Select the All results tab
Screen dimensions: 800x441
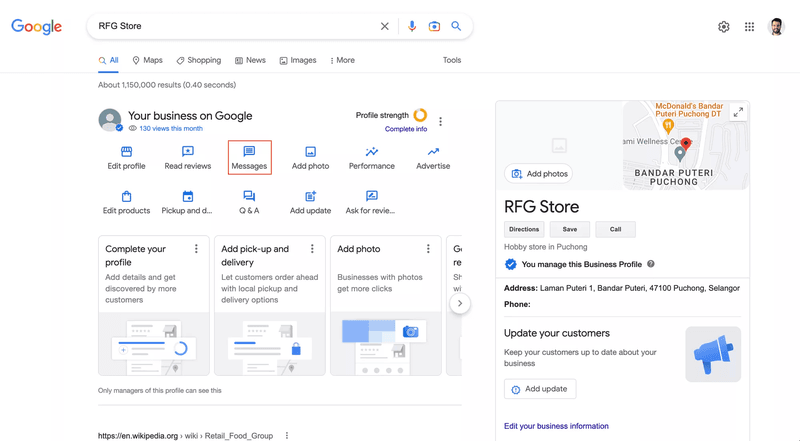click(108, 60)
